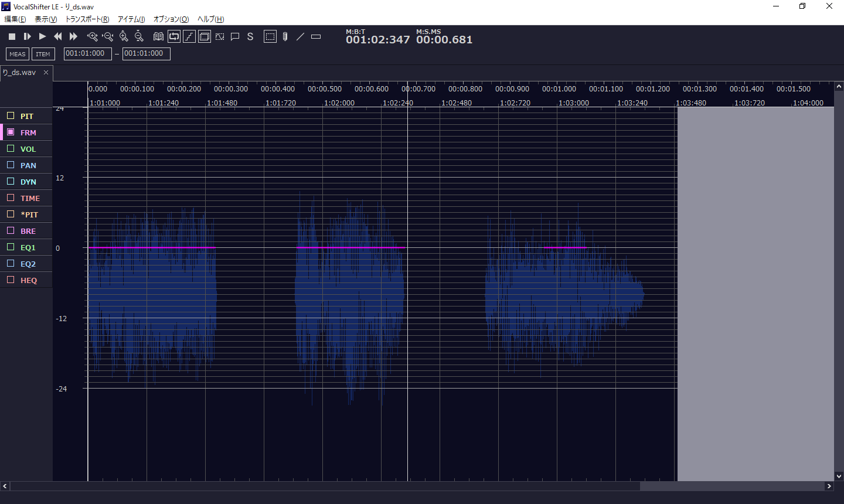Enable the BRE checkbox
The width and height of the screenshot is (844, 504).
pyautogui.click(x=11, y=231)
